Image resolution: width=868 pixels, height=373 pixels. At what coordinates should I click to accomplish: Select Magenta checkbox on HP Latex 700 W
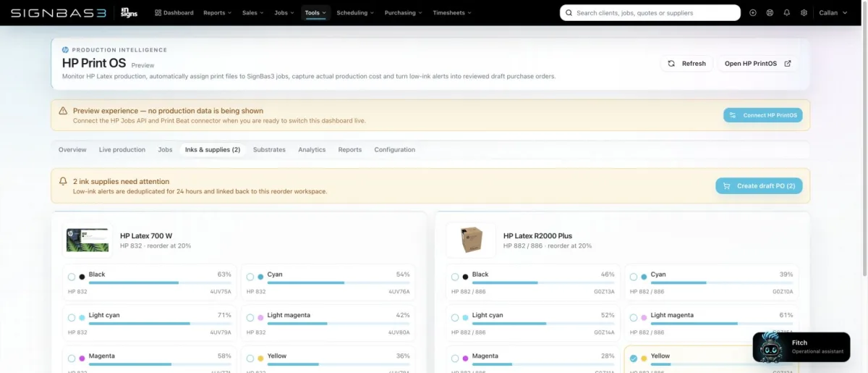pos(72,358)
